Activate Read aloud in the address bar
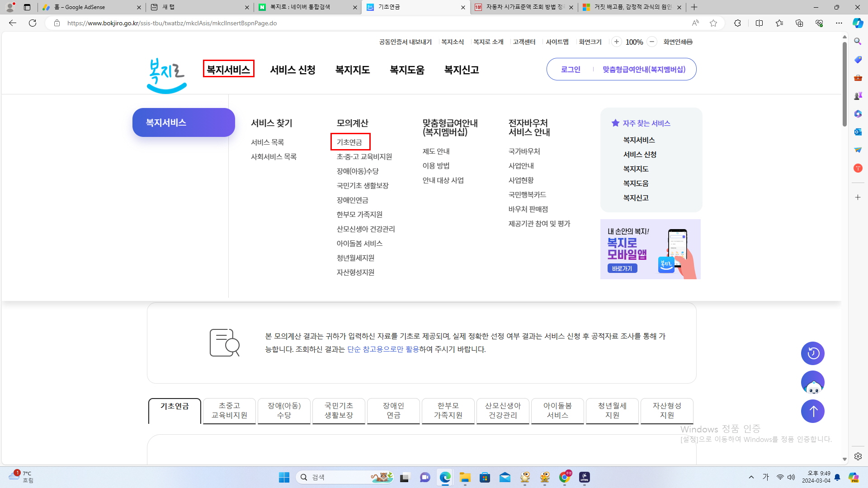 (695, 23)
